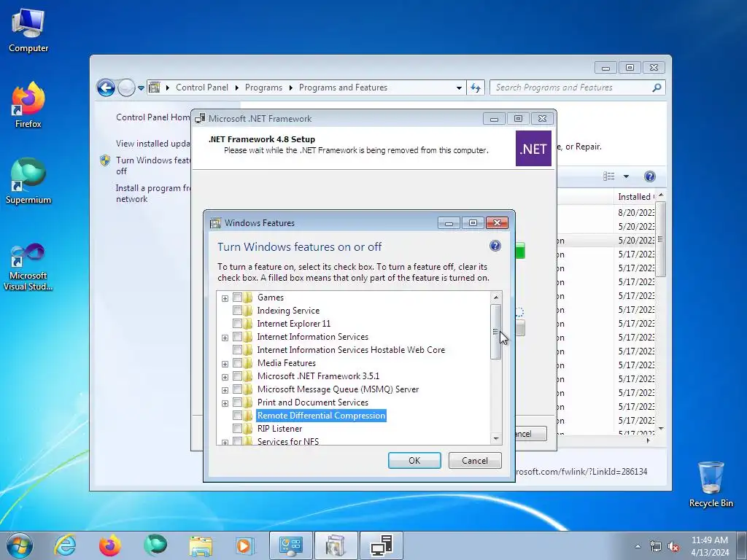
Task: Click the Programs list vertical scrollbar thumb
Action: pyautogui.click(x=660, y=239)
